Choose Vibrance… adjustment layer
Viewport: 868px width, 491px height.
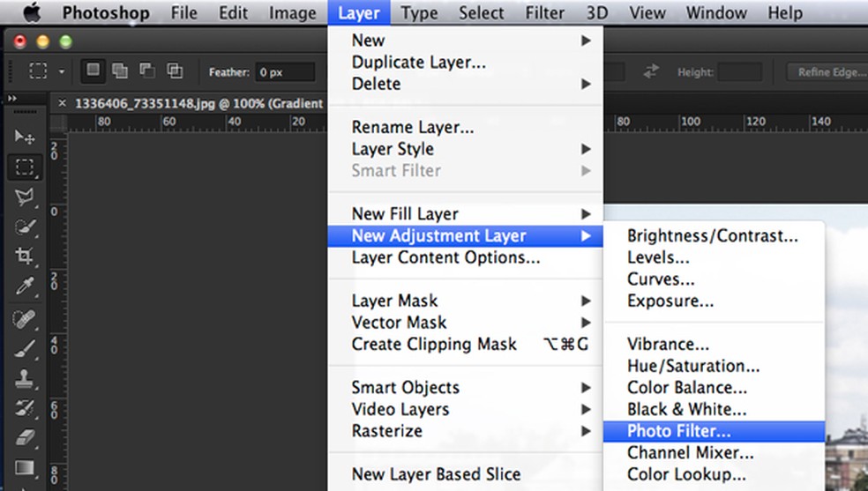click(x=715, y=344)
